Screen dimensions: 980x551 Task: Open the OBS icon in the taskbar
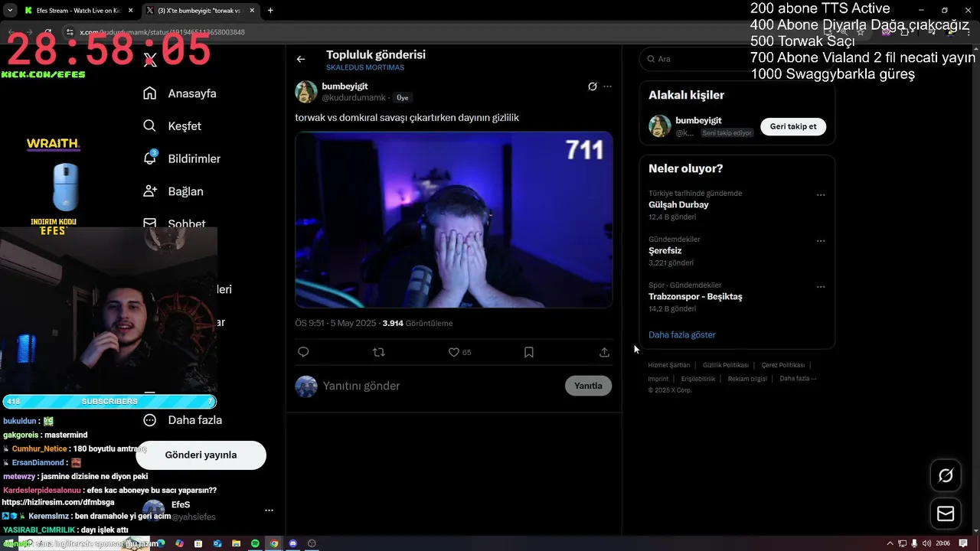tap(312, 543)
